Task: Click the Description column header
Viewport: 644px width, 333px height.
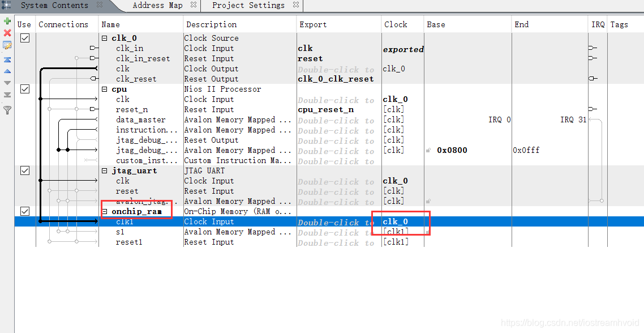Action: [211, 24]
